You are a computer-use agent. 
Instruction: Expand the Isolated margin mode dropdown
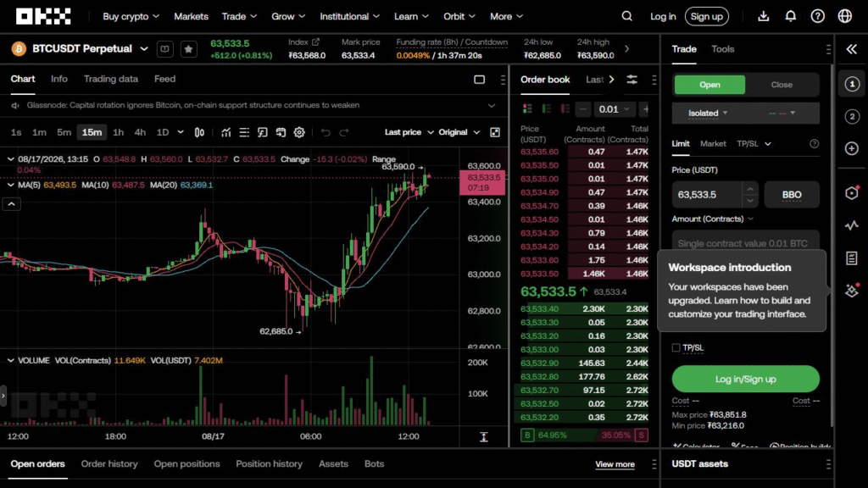pos(708,113)
